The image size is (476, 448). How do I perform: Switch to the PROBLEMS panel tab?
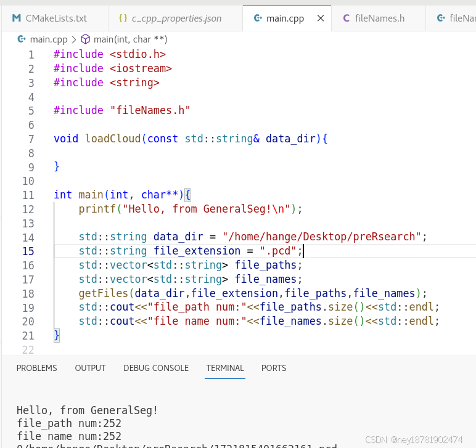37,368
